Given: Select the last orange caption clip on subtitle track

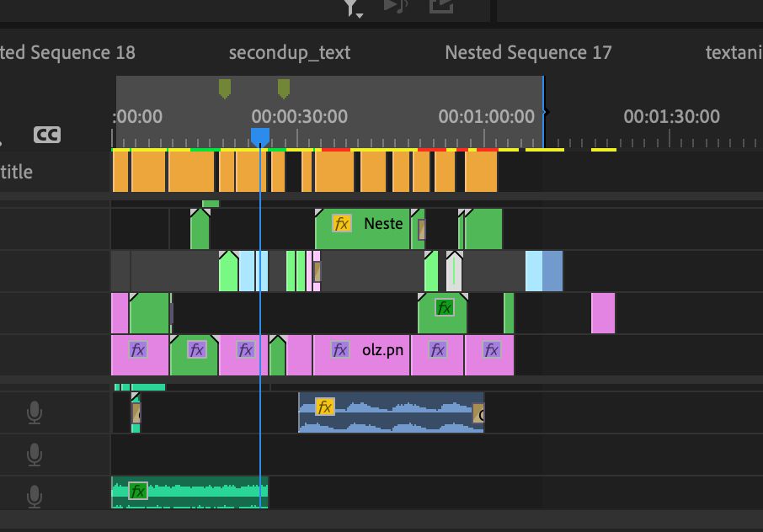Looking at the screenshot, I should point(481,171).
